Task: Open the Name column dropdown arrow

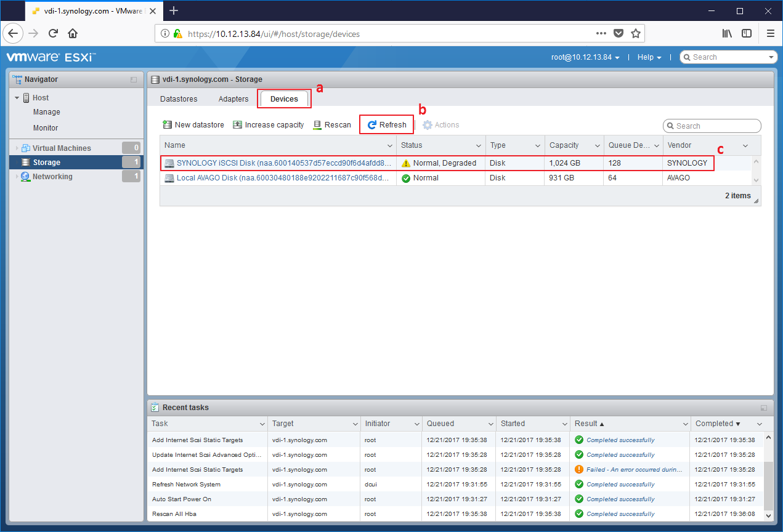Action: [x=390, y=146]
